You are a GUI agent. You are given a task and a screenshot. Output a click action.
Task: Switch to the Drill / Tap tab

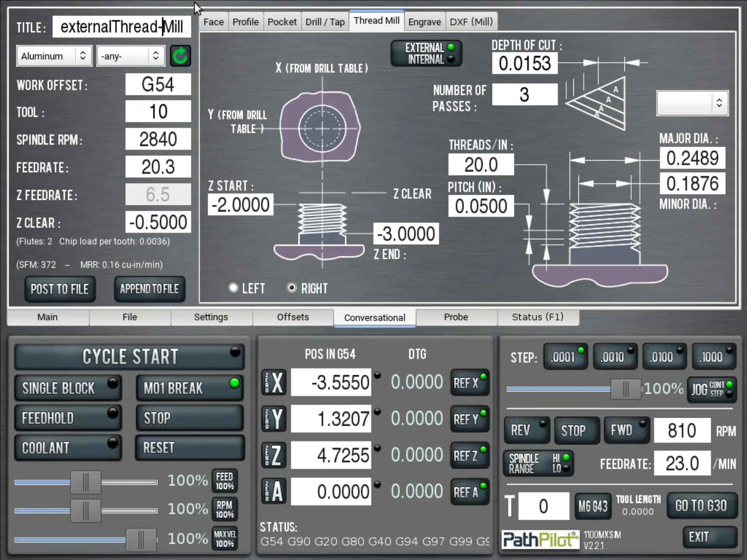[325, 22]
